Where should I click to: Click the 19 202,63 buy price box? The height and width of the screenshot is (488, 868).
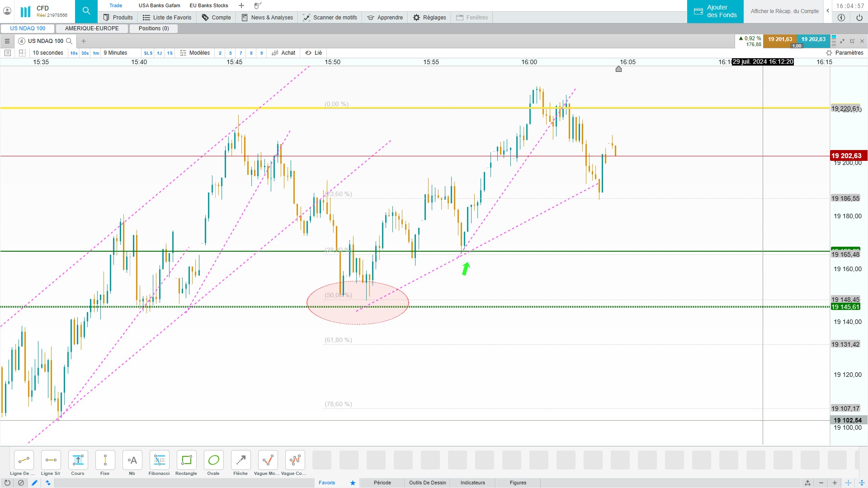[x=813, y=39]
